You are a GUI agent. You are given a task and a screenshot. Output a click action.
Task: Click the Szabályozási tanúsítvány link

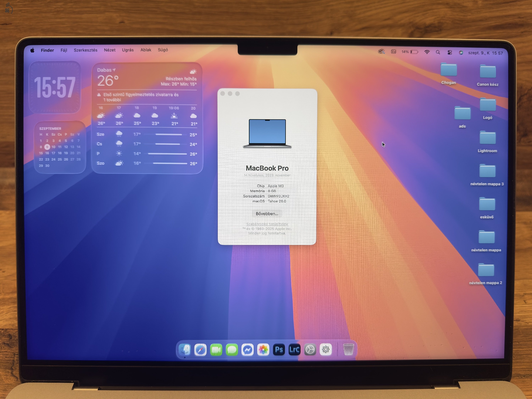point(267,224)
